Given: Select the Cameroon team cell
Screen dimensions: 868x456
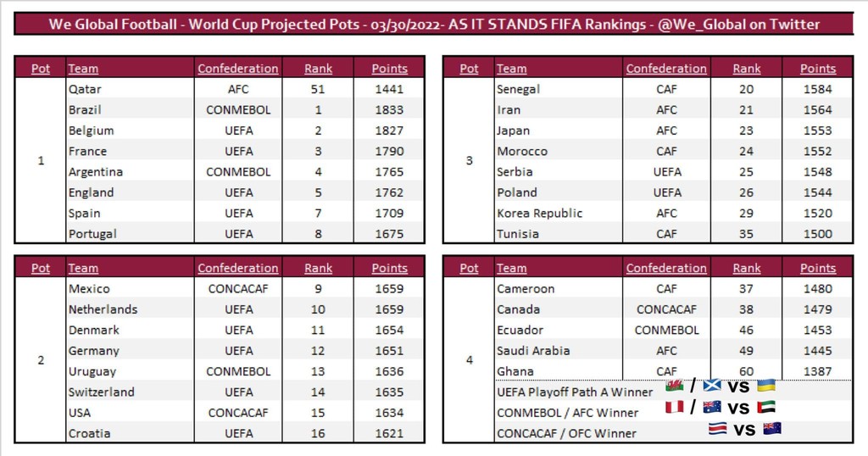Looking at the screenshot, I should 526,289.
